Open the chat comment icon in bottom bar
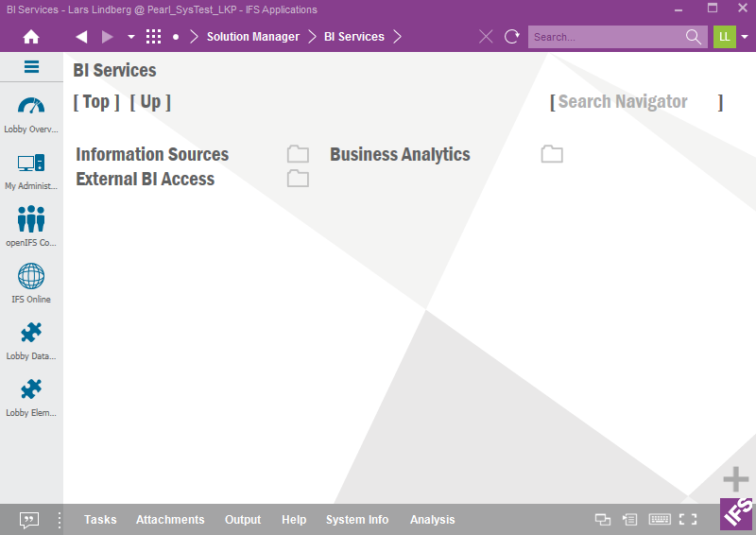Viewport: 756px width, 535px height. coord(29,520)
